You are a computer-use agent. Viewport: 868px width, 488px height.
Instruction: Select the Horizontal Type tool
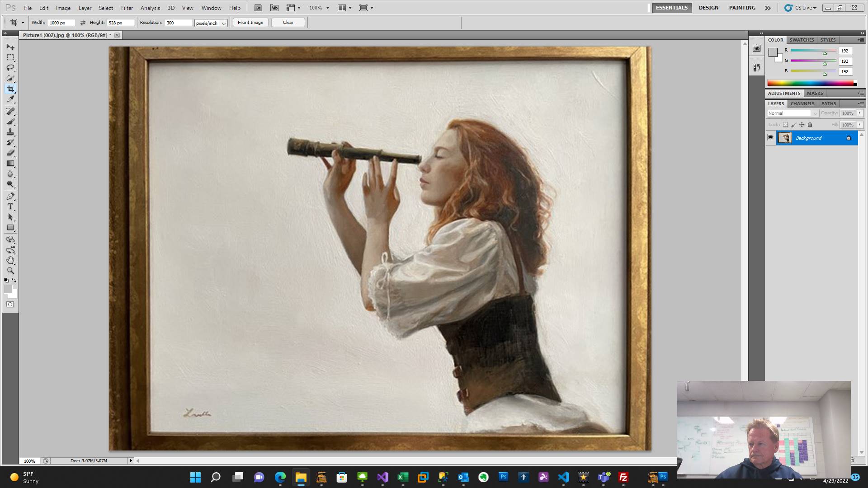(x=10, y=207)
